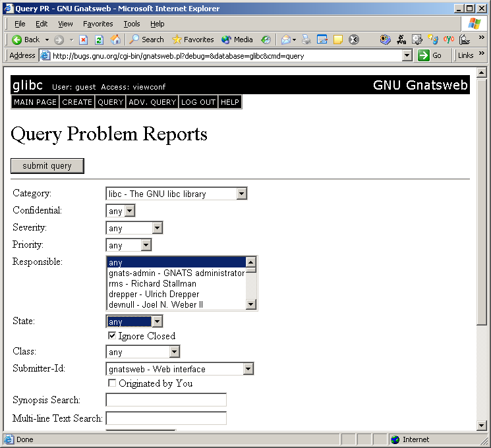Viewport: 491px width, 448px height.
Task: Click Responsible list scroll-up arrow
Action: coord(251,262)
